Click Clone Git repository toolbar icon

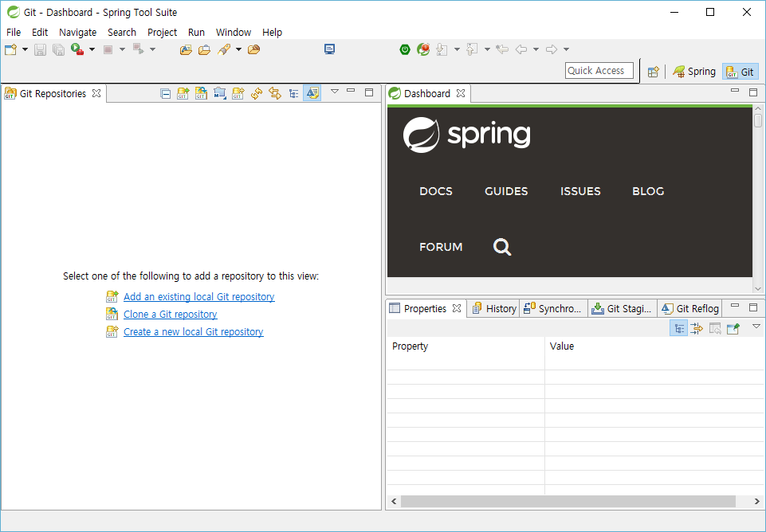(202, 93)
